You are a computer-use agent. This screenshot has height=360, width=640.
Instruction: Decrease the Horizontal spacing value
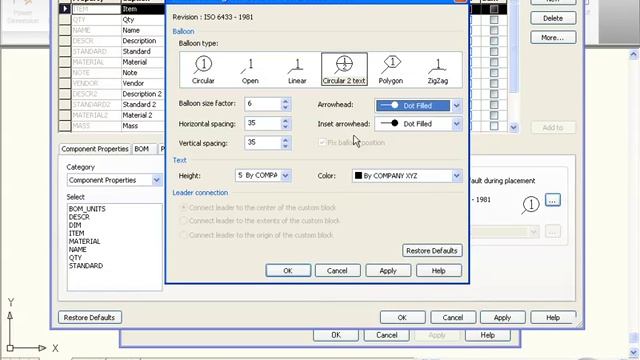coord(286,127)
